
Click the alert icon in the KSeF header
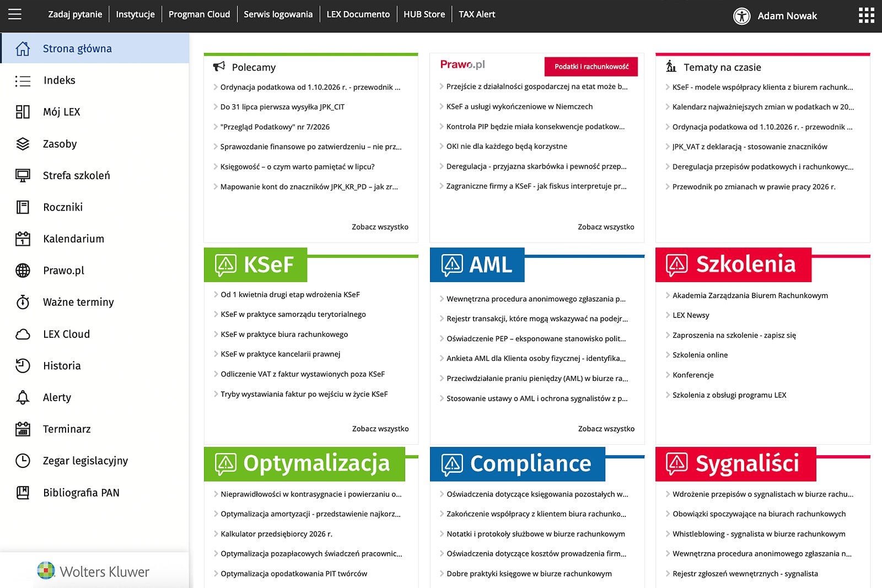coord(225,265)
